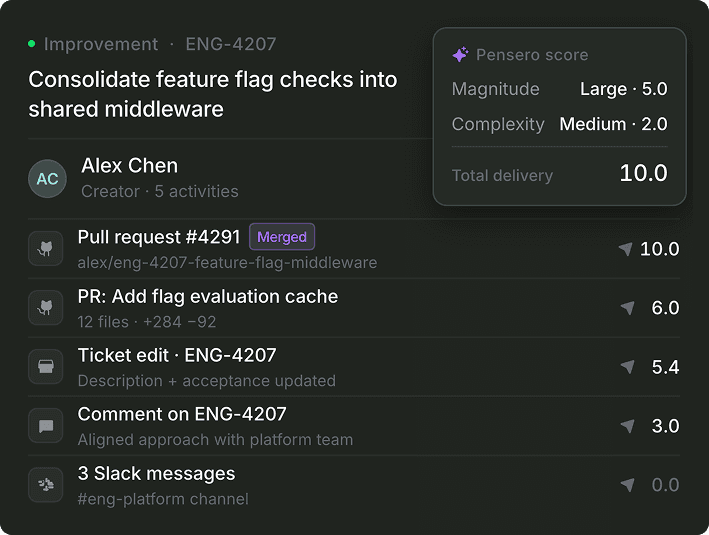Select the Pull request #4291 activity row
This screenshot has width=709, height=535.
pyautogui.click(x=354, y=249)
